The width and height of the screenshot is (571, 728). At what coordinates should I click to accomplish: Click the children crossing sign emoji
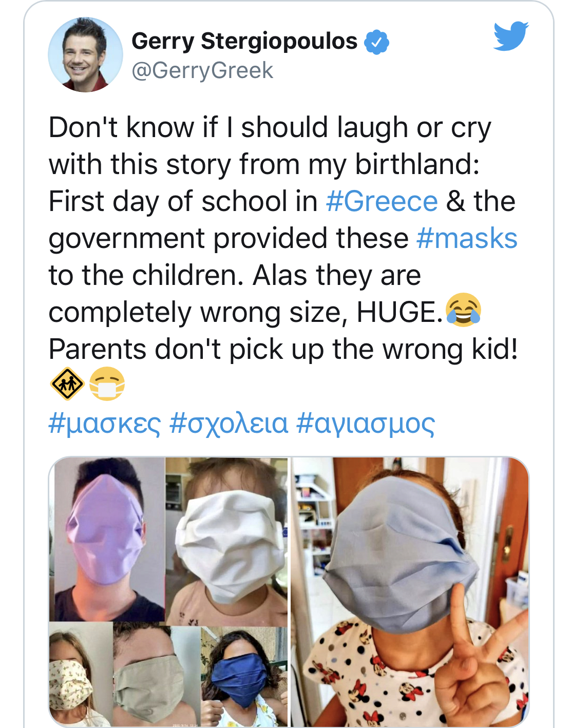[x=67, y=384]
